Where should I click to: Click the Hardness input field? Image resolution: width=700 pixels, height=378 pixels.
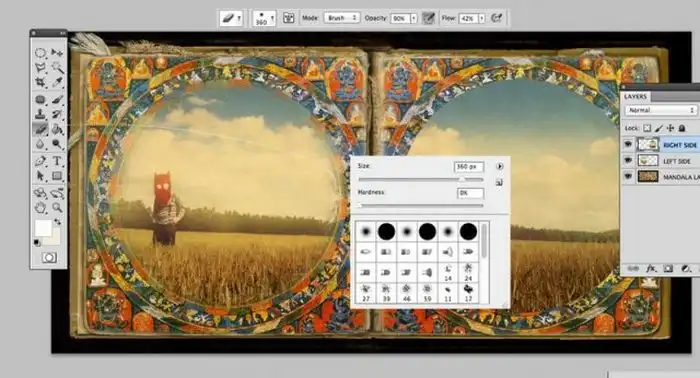click(x=471, y=193)
